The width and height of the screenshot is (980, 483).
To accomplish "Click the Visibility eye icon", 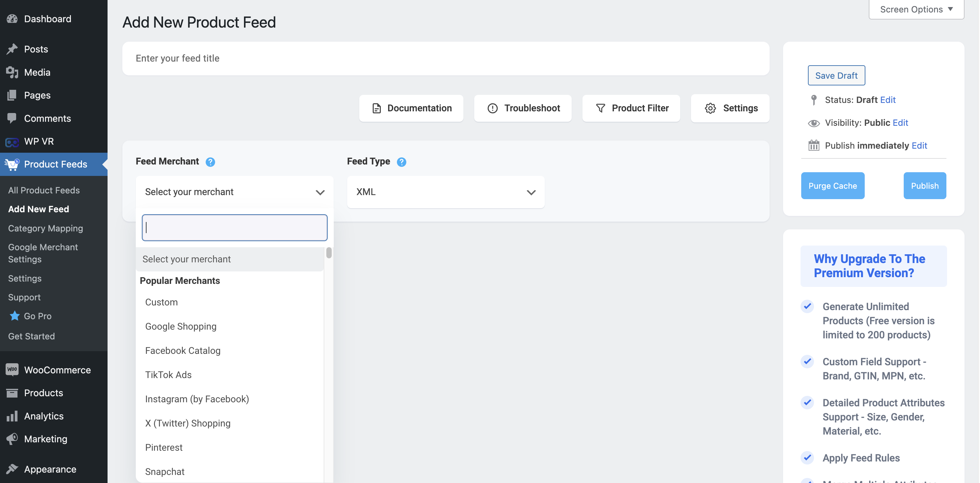I will coord(813,123).
